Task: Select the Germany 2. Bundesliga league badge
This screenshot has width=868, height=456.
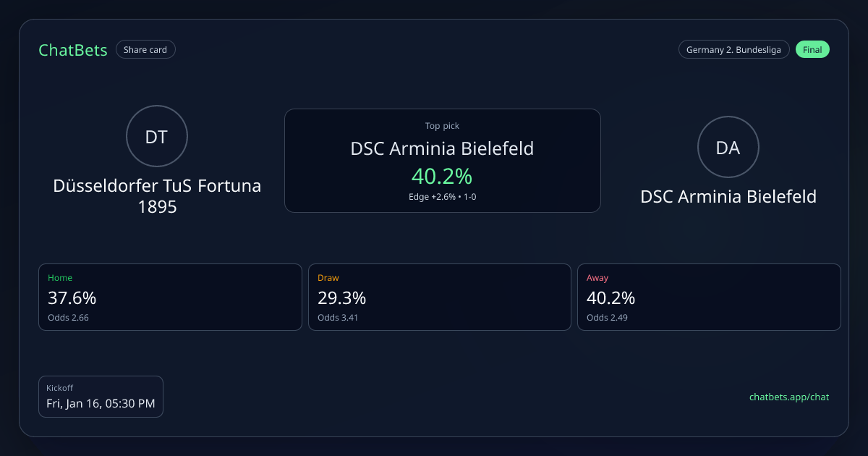Action: click(733, 50)
